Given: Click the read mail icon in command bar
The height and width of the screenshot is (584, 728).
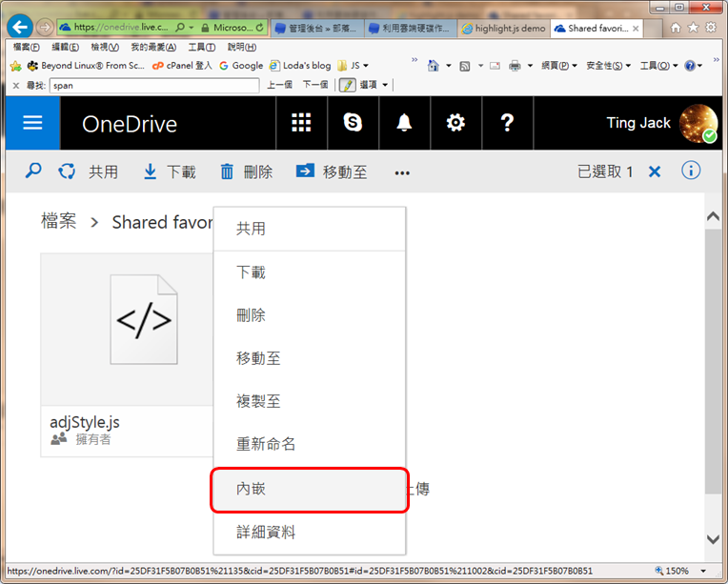Looking at the screenshot, I should pos(495,66).
